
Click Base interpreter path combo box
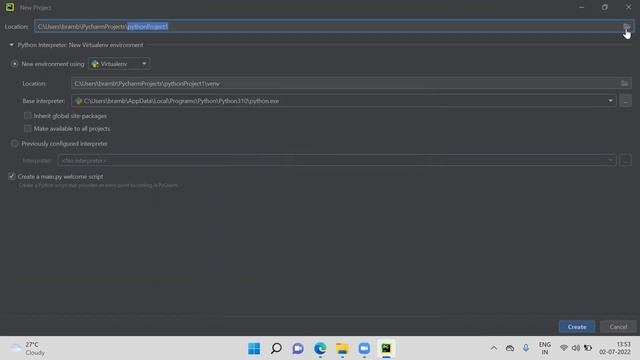point(344,101)
